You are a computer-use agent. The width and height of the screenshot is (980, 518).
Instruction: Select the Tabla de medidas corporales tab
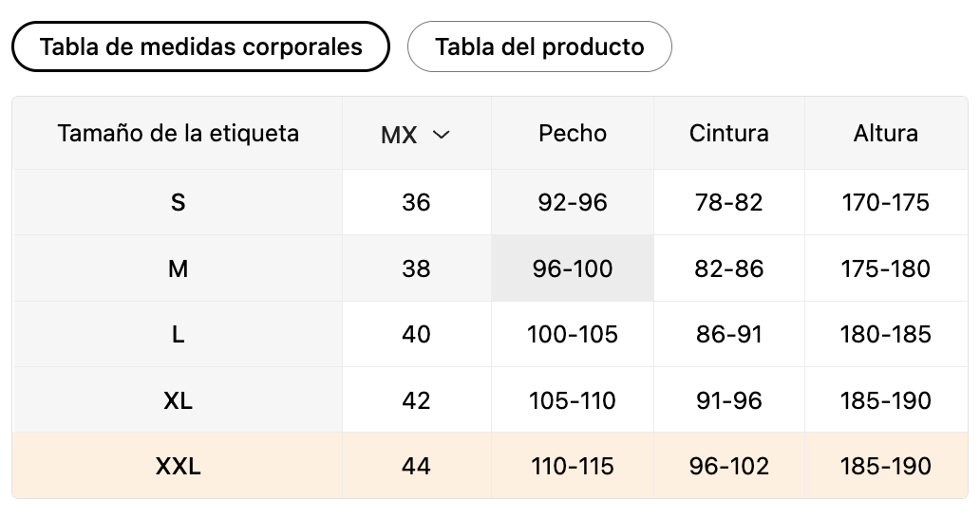(x=200, y=46)
